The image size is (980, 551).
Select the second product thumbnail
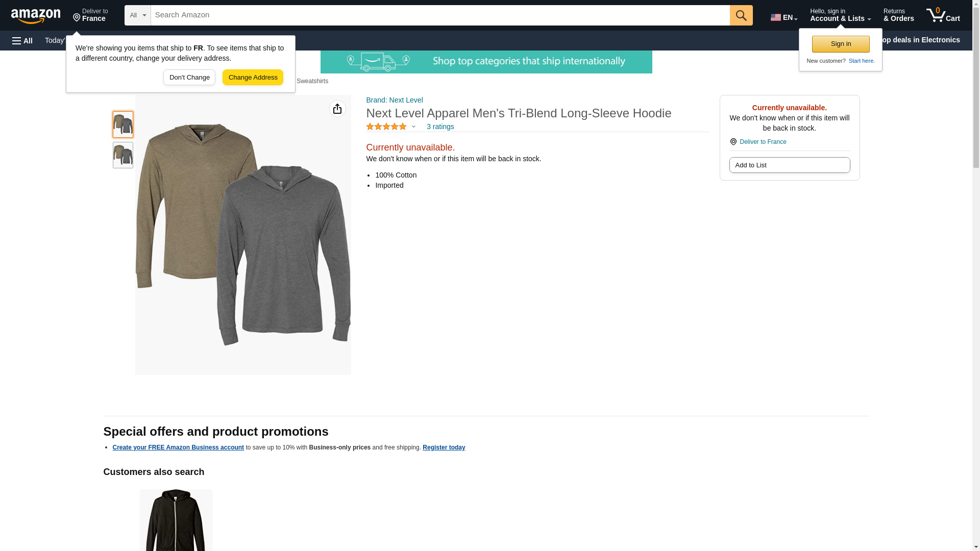(x=123, y=155)
